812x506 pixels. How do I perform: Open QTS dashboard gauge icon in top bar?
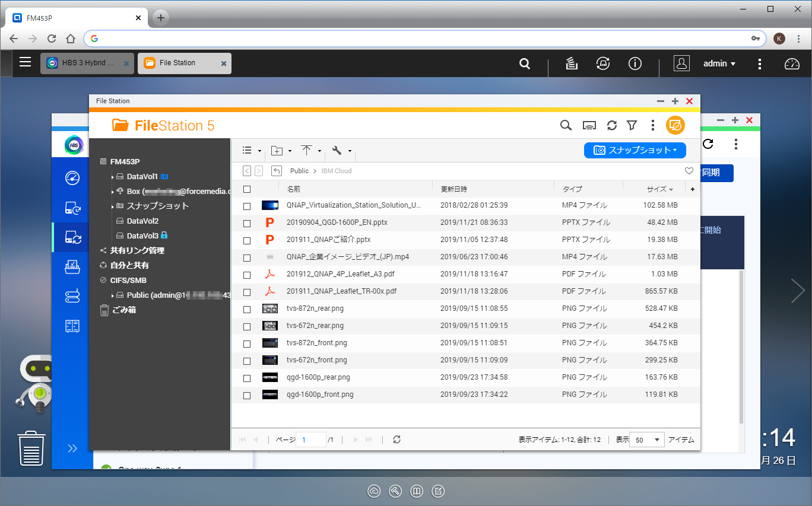point(792,63)
